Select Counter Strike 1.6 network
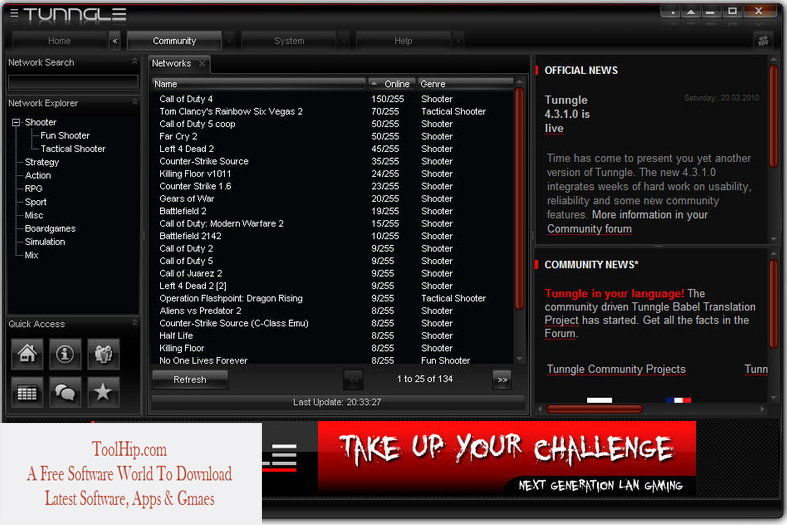Viewport: 787px width, 525px height. (333, 186)
